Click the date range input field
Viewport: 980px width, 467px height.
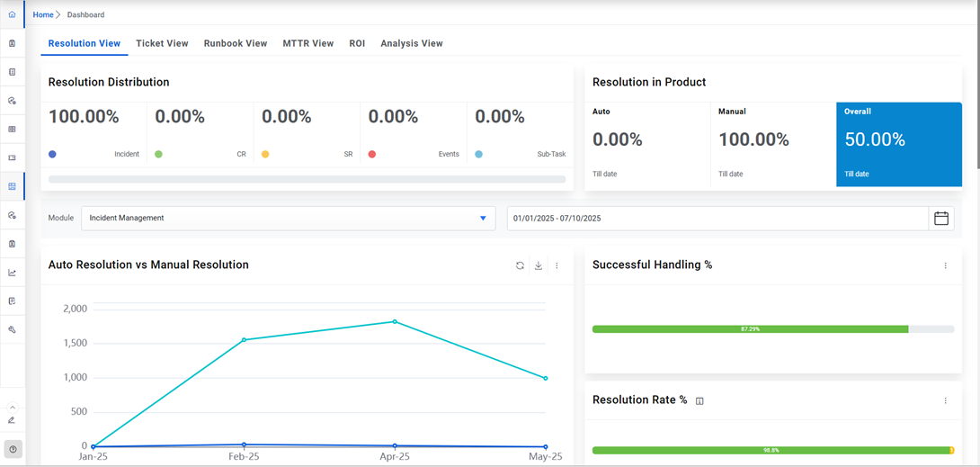(x=717, y=219)
